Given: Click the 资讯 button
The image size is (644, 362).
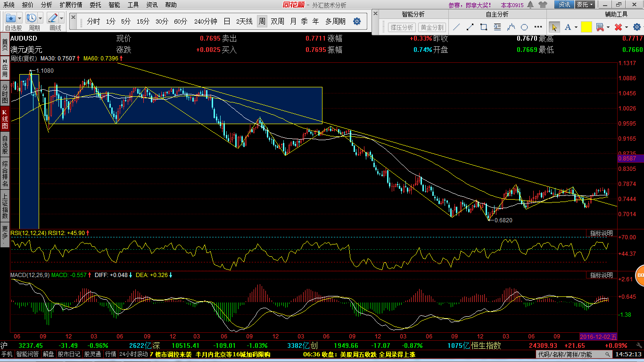Looking at the screenshot, I should (564, 5).
